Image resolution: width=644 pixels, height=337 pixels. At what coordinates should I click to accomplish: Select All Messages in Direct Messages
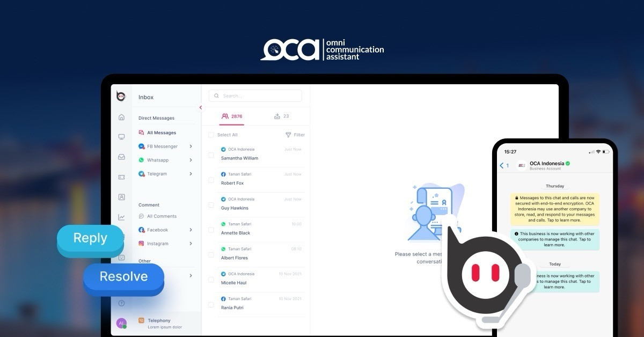pyautogui.click(x=161, y=133)
